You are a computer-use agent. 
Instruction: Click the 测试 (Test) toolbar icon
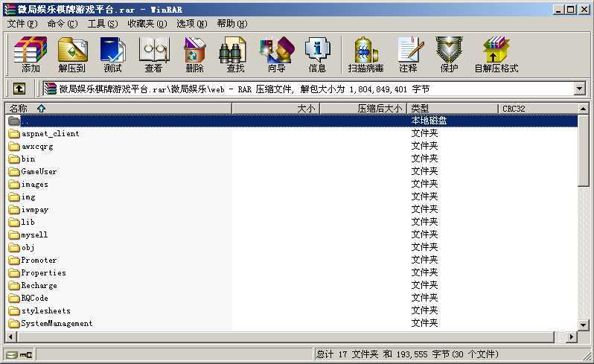112,55
